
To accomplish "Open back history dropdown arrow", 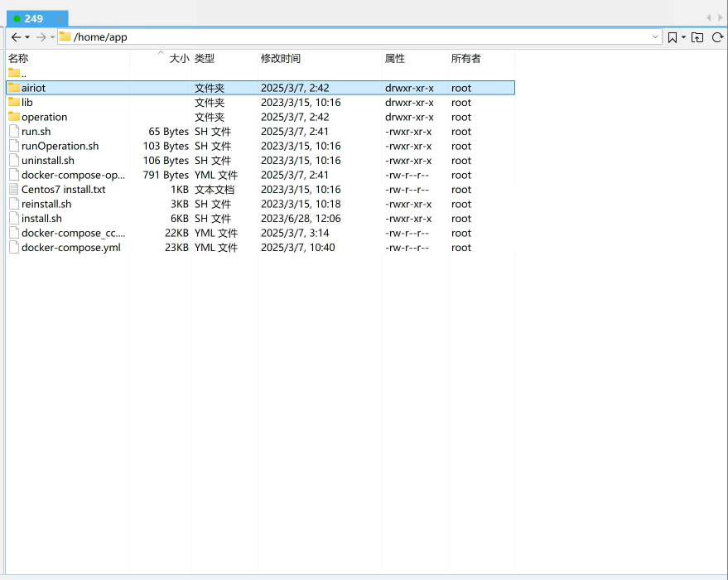I will (27, 37).
